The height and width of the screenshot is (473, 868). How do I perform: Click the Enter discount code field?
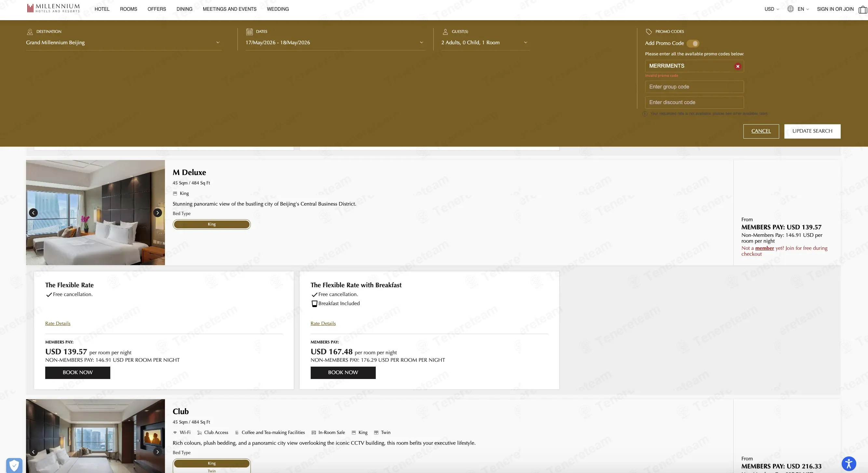click(694, 102)
